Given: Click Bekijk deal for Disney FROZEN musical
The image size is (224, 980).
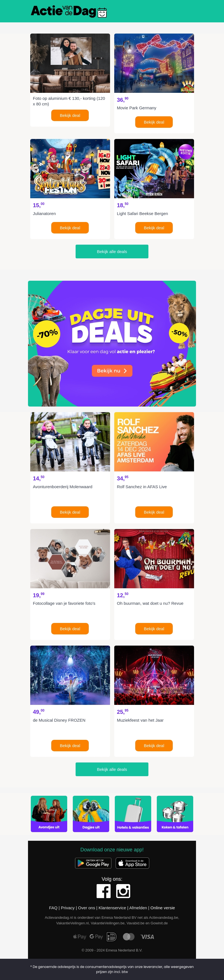Looking at the screenshot, I should (70, 746).
